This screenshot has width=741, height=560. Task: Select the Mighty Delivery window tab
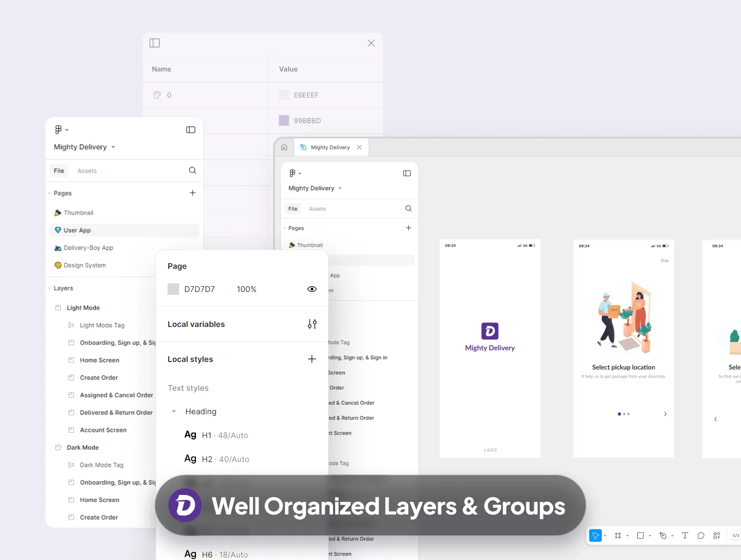point(331,147)
